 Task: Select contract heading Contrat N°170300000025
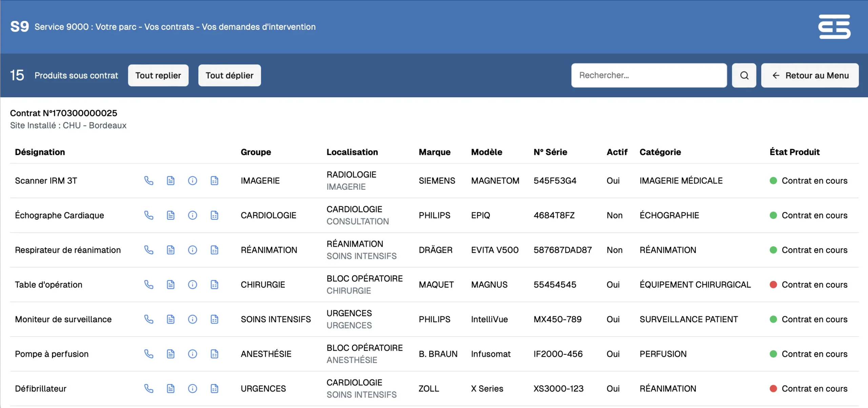point(64,113)
